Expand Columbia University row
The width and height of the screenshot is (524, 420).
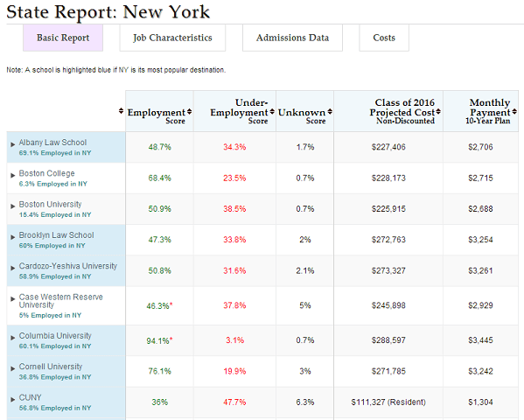tap(13, 338)
